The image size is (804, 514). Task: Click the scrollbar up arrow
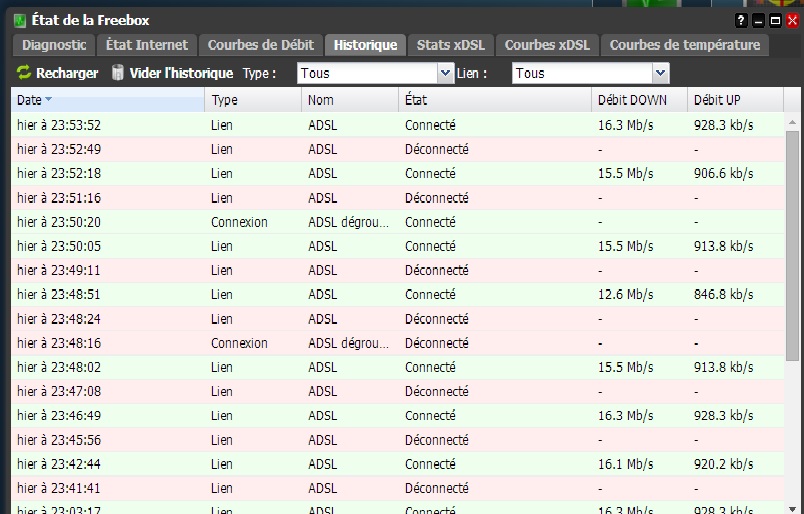point(792,122)
